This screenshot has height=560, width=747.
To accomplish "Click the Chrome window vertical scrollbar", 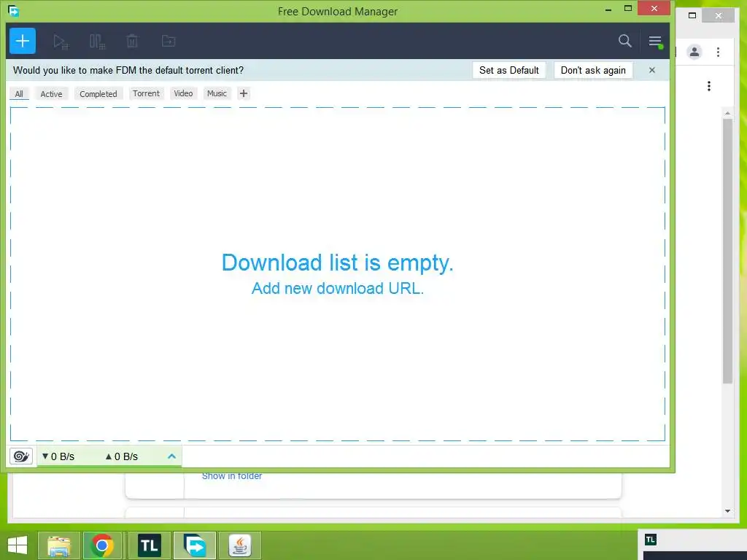I will click(x=727, y=252).
